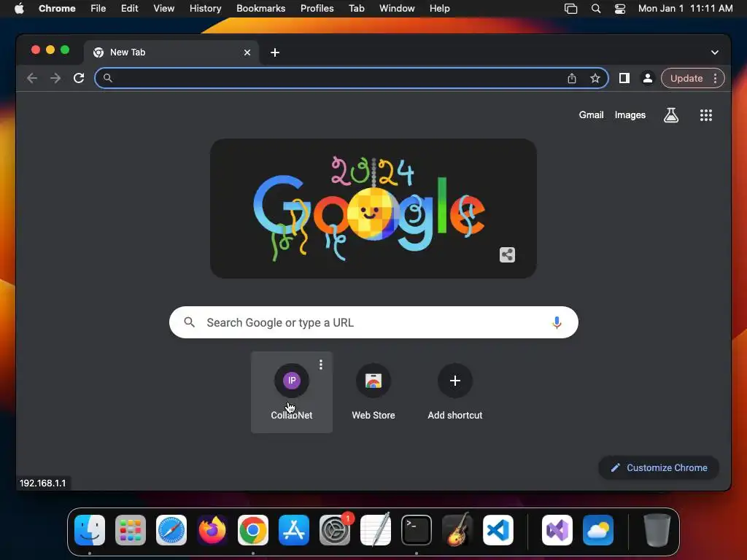This screenshot has height=560, width=747.
Task: Click the Update button
Action: (686, 78)
